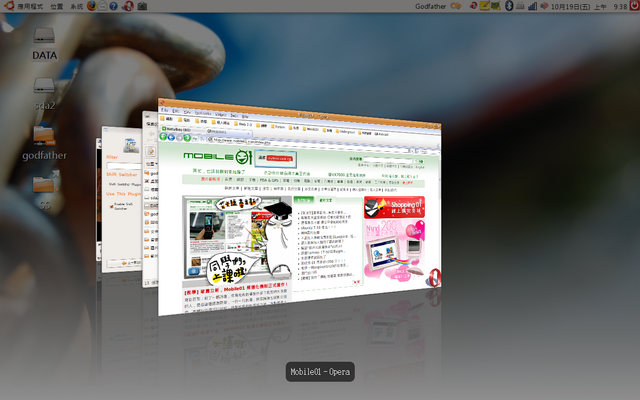640x400 pixels.
Task: Click the Mobile01 site search box
Action: click(x=389, y=160)
